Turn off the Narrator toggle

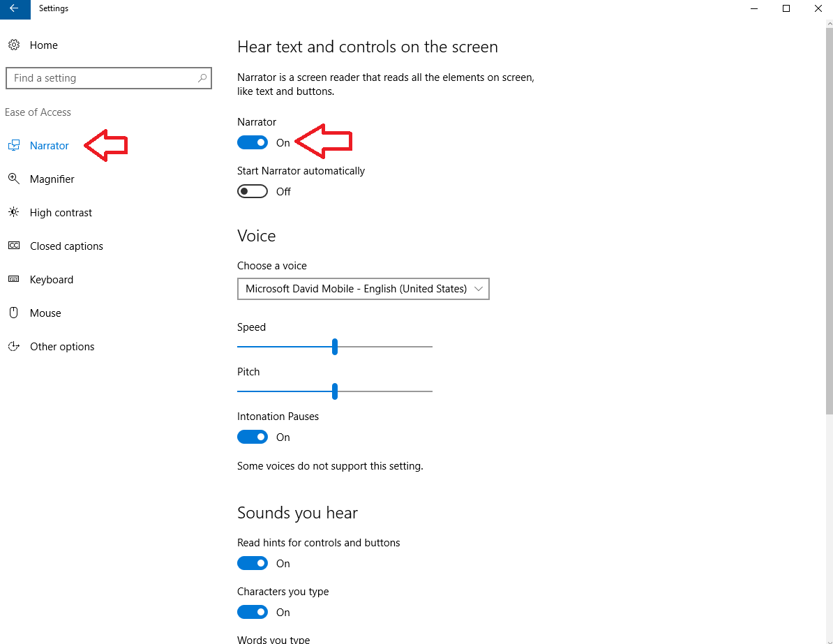pyautogui.click(x=253, y=143)
